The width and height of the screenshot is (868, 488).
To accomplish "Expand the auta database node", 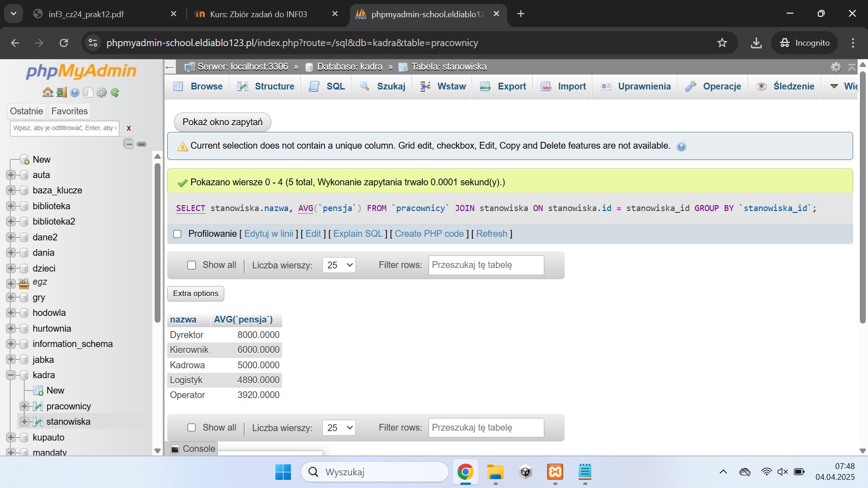I will pos(10,175).
